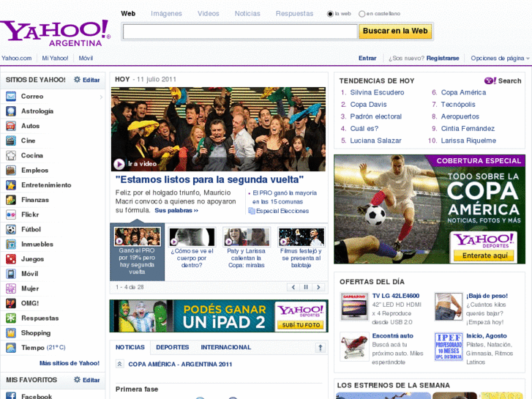This screenshot has width=532, height=399.
Task: Open the DEPORTES news tab
Action: (x=173, y=347)
